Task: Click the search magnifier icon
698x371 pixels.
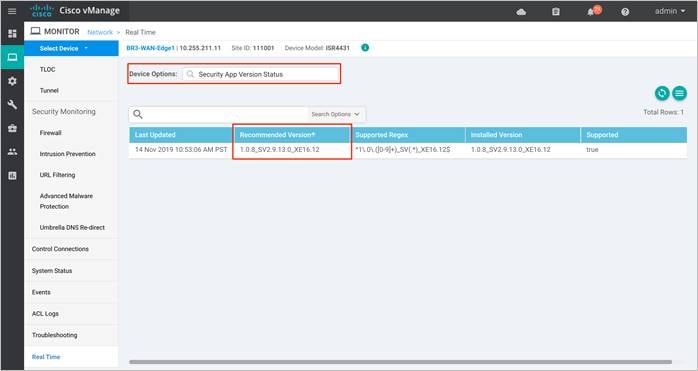Action: pos(138,114)
